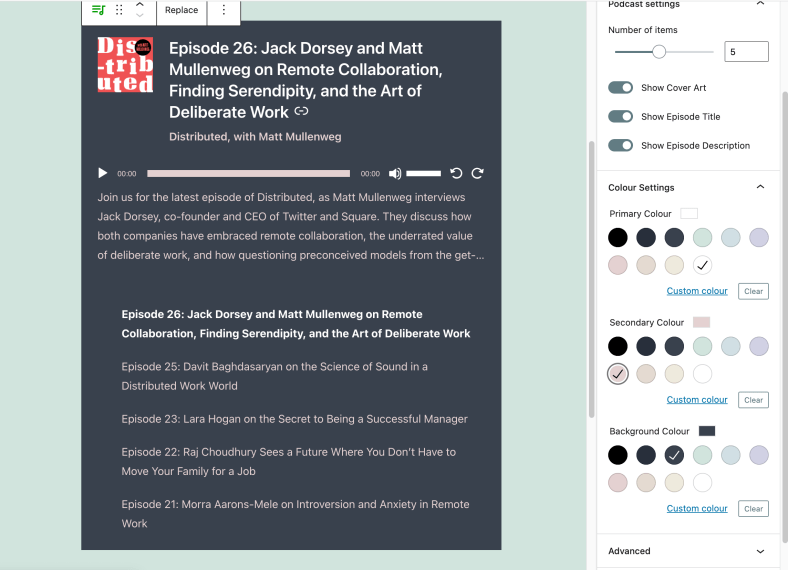Click the jump forward icon

[x=478, y=173]
